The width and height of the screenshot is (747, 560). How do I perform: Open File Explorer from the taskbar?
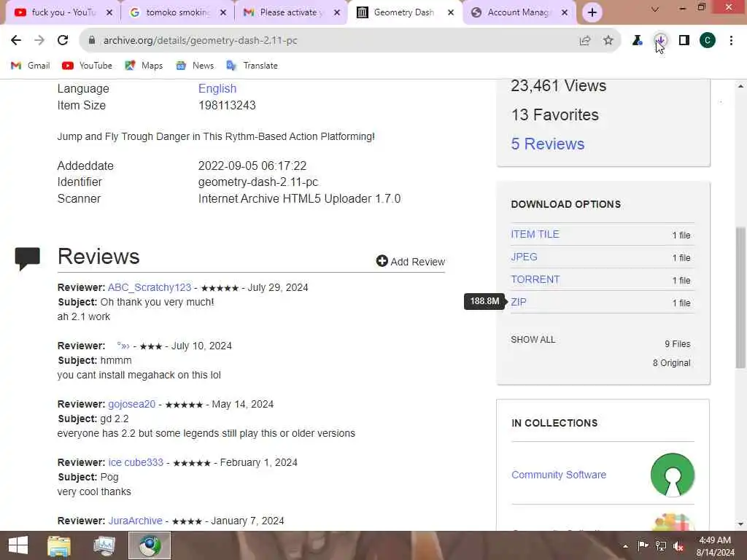[x=59, y=545]
